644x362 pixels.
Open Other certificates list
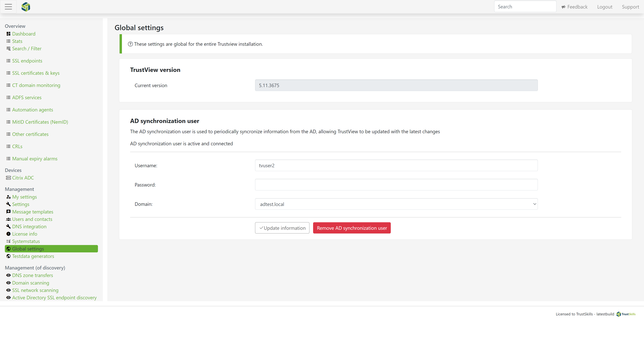(30, 134)
